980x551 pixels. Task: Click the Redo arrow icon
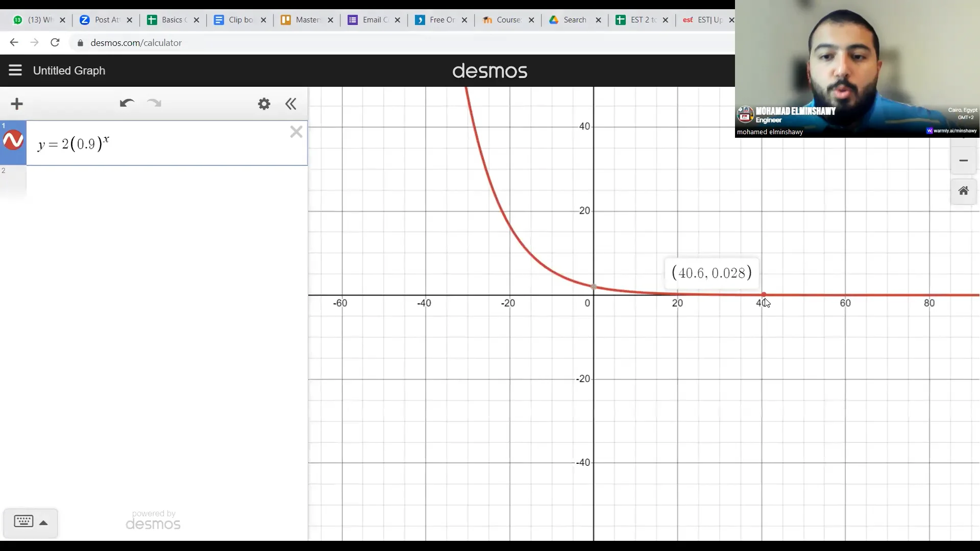(x=154, y=104)
